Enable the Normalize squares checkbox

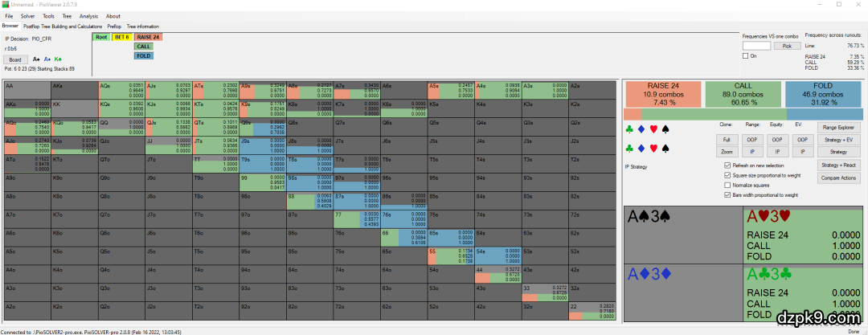[x=727, y=185]
